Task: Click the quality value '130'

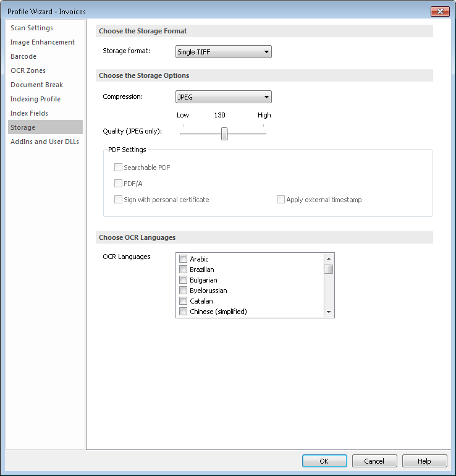Action: coord(219,116)
